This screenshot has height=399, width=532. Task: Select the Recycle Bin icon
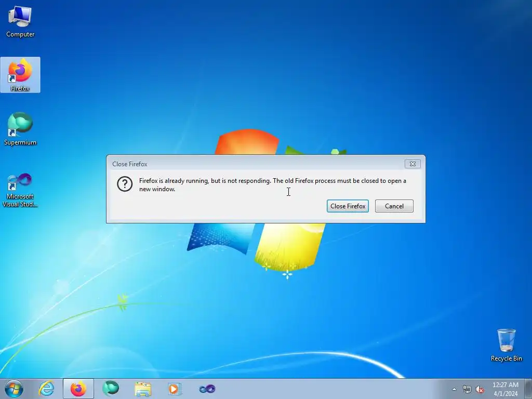(x=506, y=345)
